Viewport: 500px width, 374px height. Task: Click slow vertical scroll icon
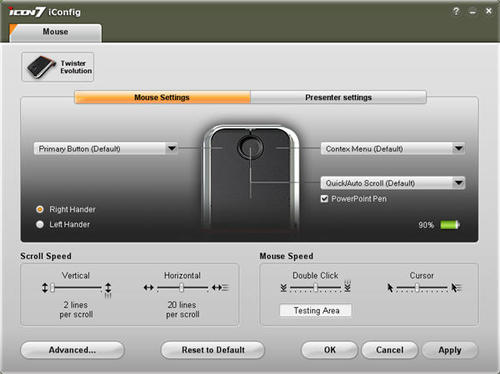click(45, 288)
